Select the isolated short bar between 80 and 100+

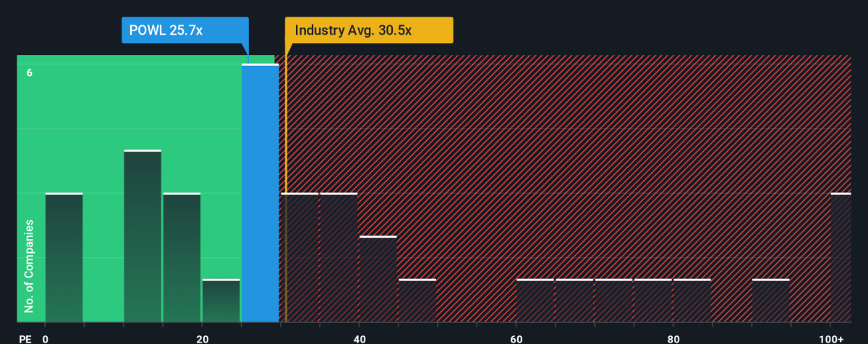[770, 300]
